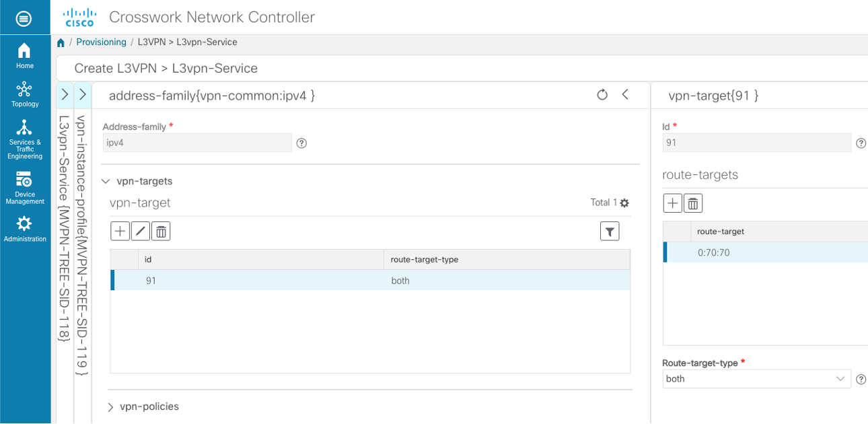Collapse the vpn-targets section
This screenshot has width=868, height=424.
[x=106, y=180]
